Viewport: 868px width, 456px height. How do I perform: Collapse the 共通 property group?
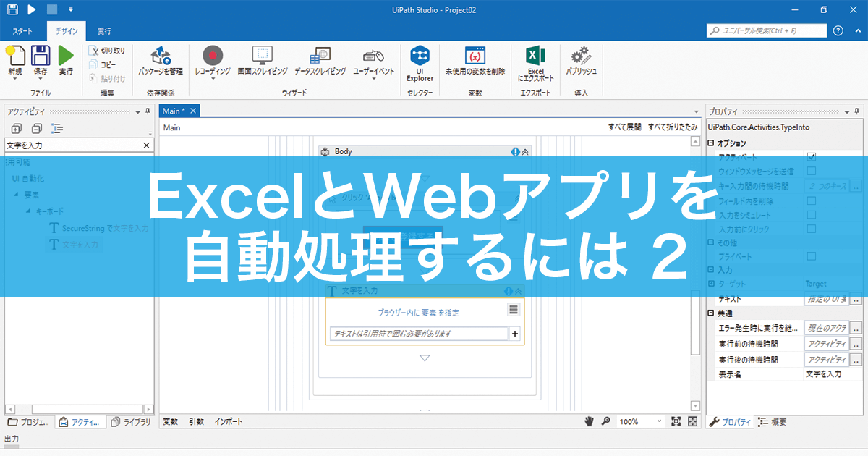[x=711, y=313]
